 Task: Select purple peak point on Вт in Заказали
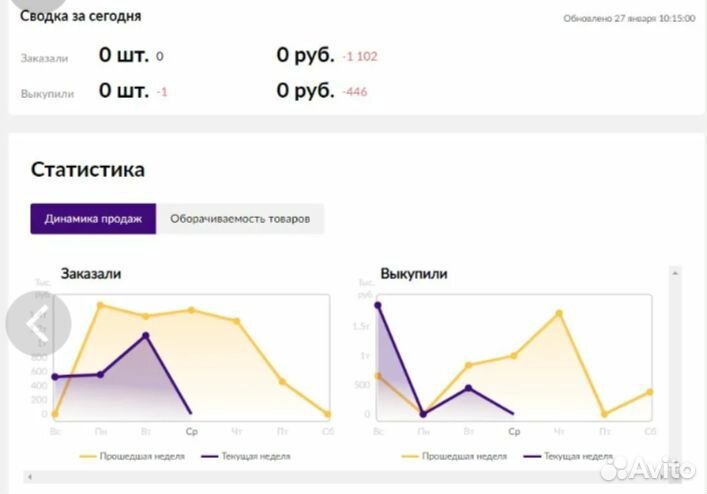pyautogui.click(x=145, y=336)
